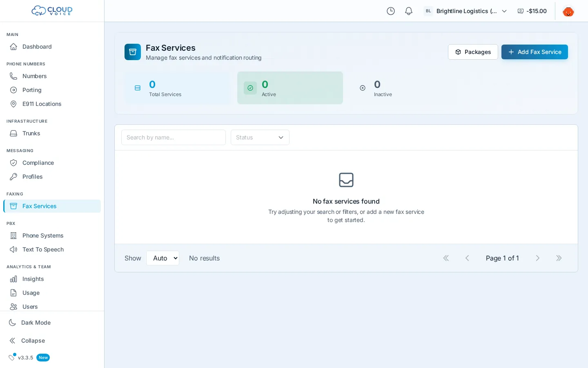Open the Users page
The height and width of the screenshot is (368, 588).
pyautogui.click(x=52, y=307)
